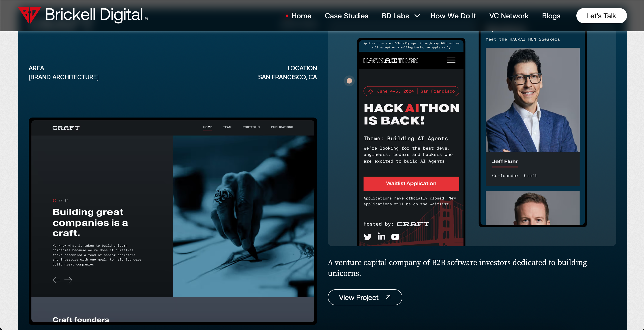This screenshot has width=644, height=330.
Task: Click the Jeff Fluhr name text
Action: (x=505, y=161)
